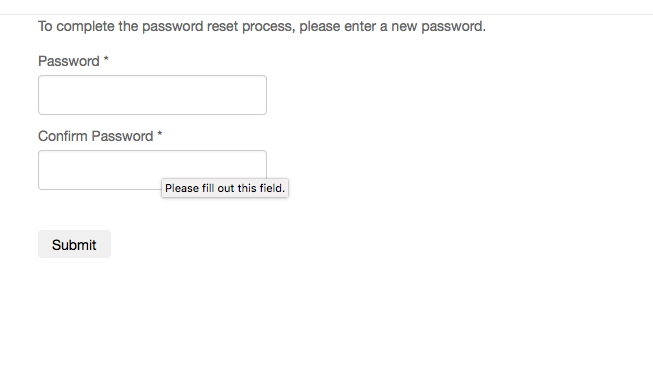Select the text box showing validation tooltip
The image size is (653, 372).
(x=152, y=170)
